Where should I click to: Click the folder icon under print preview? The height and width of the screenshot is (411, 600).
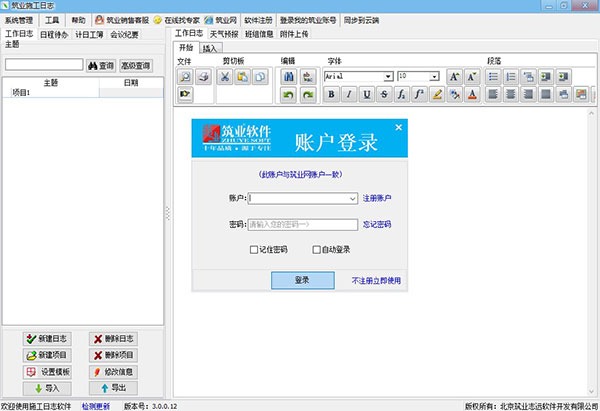[185, 94]
